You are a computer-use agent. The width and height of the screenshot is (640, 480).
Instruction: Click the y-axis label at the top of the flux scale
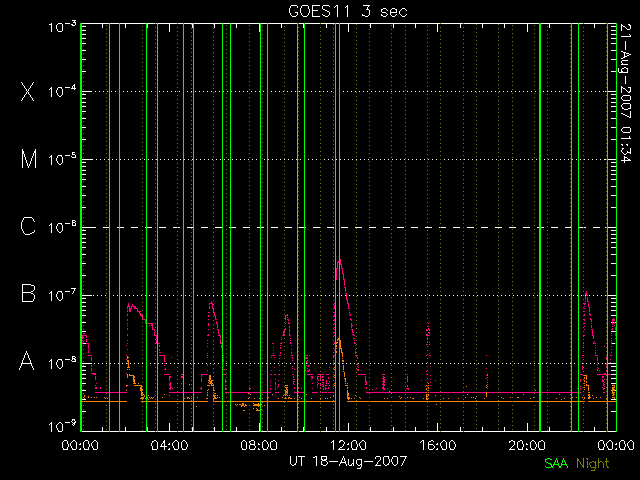[x=62, y=27]
